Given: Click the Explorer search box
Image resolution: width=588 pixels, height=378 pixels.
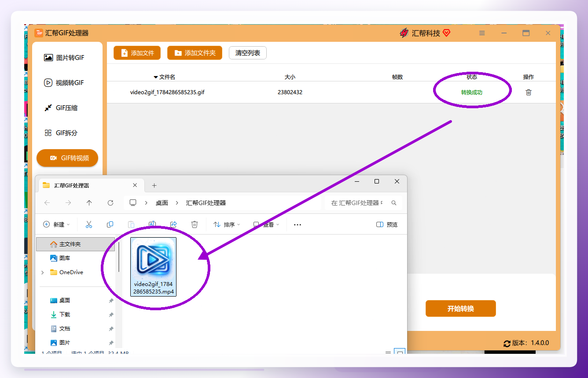Looking at the screenshot, I should pyautogui.click(x=364, y=203).
